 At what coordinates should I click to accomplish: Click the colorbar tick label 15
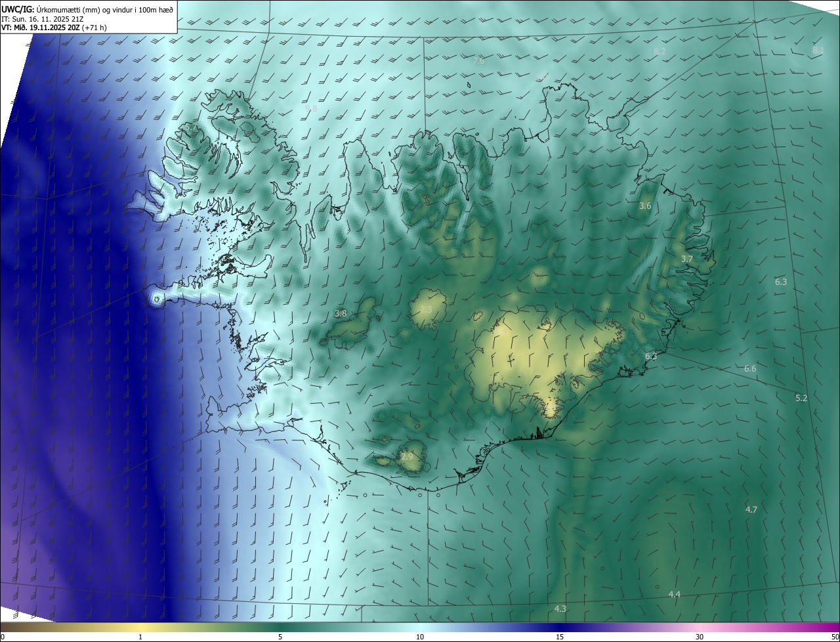pyautogui.click(x=560, y=637)
